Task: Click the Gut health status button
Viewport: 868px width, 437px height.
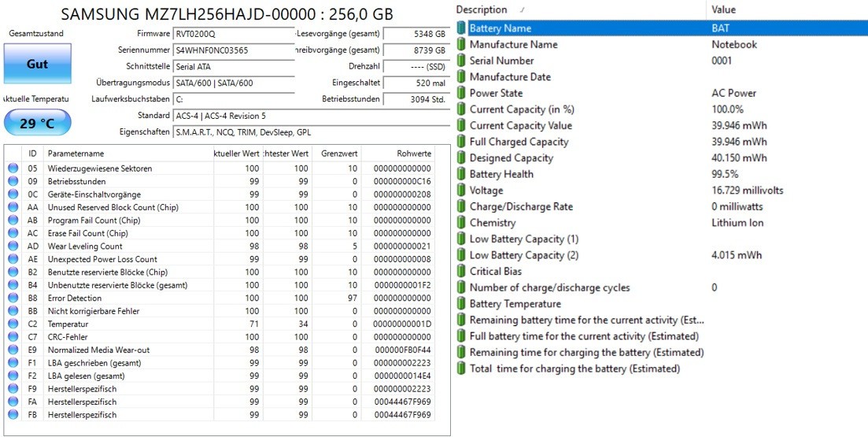Action: pos(38,64)
